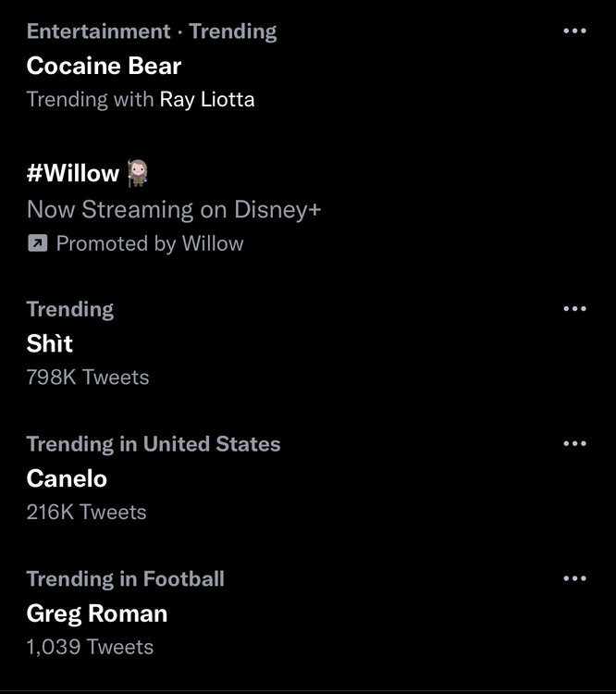View the Canelo trending topic
Viewport: 616px width, 694px height.
[67, 478]
